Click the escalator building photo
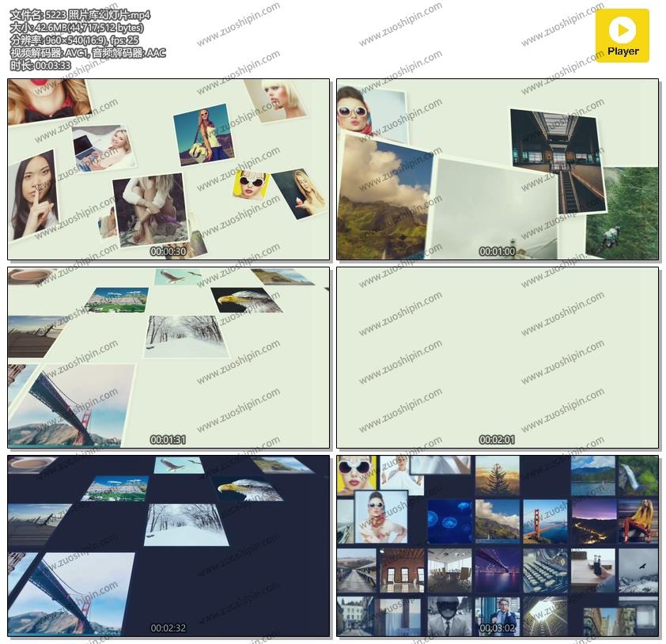The height and width of the screenshot is (644, 666). coord(557,161)
